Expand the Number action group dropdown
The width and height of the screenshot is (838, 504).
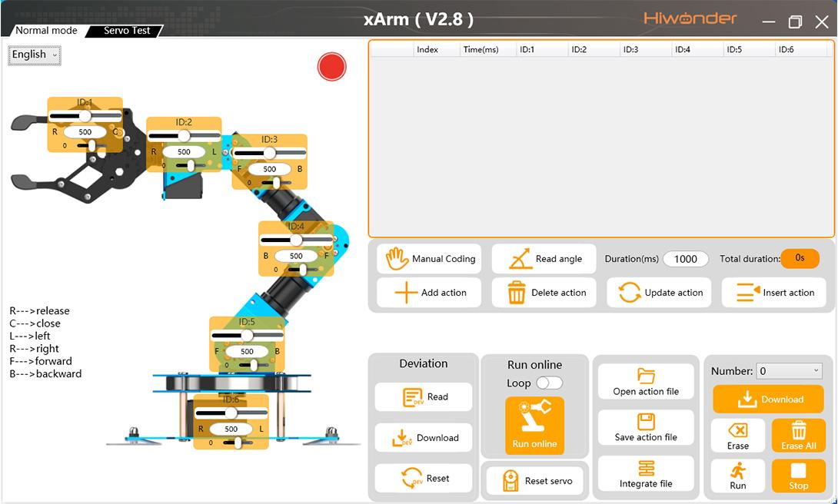tap(789, 371)
